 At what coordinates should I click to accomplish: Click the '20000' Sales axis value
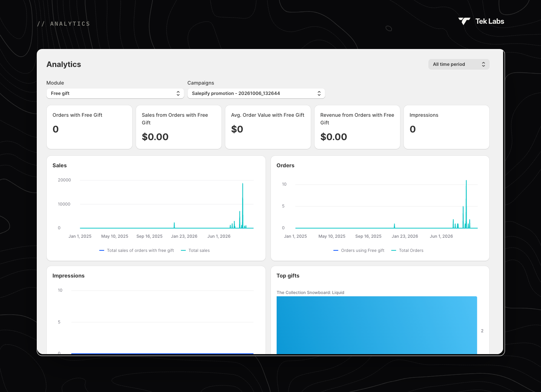point(64,180)
